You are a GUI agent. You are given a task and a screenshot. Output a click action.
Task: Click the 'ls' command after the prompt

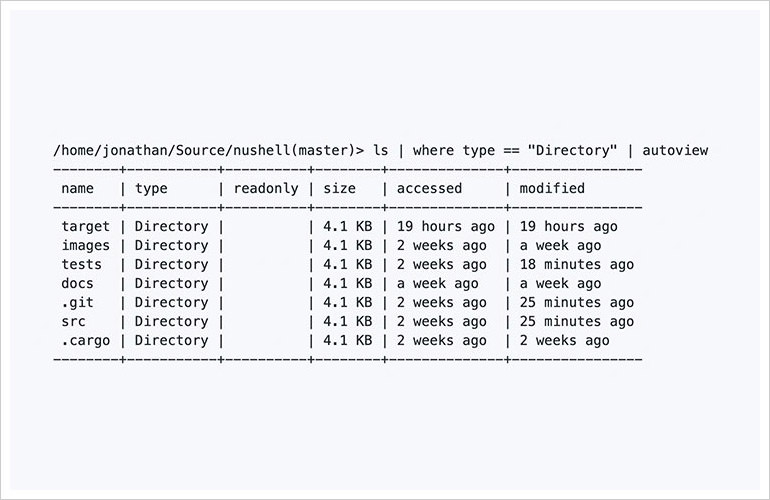381,150
